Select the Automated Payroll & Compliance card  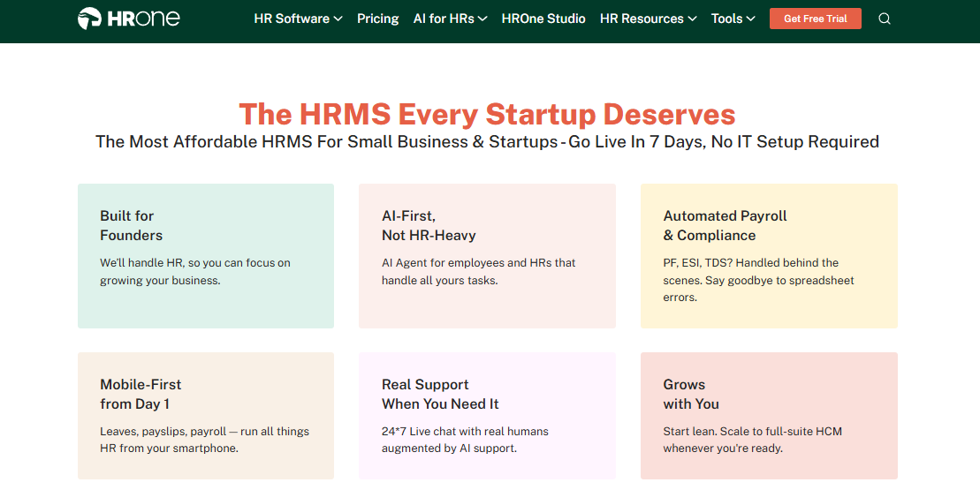[769, 256]
